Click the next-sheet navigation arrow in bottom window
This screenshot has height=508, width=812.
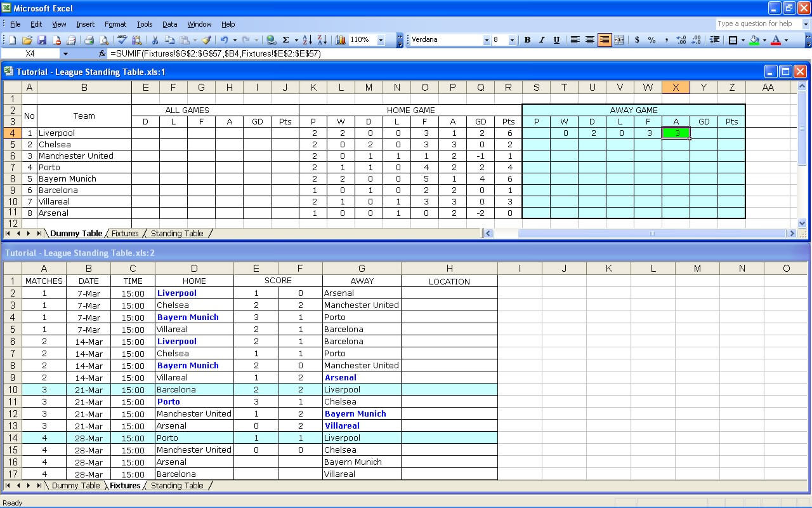click(28, 486)
